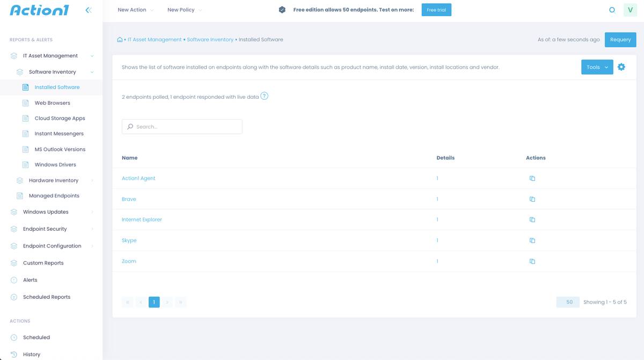Image resolution: width=644 pixels, height=360 pixels.
Task: Open the Action1 Agent link
Action: point(138,178)
